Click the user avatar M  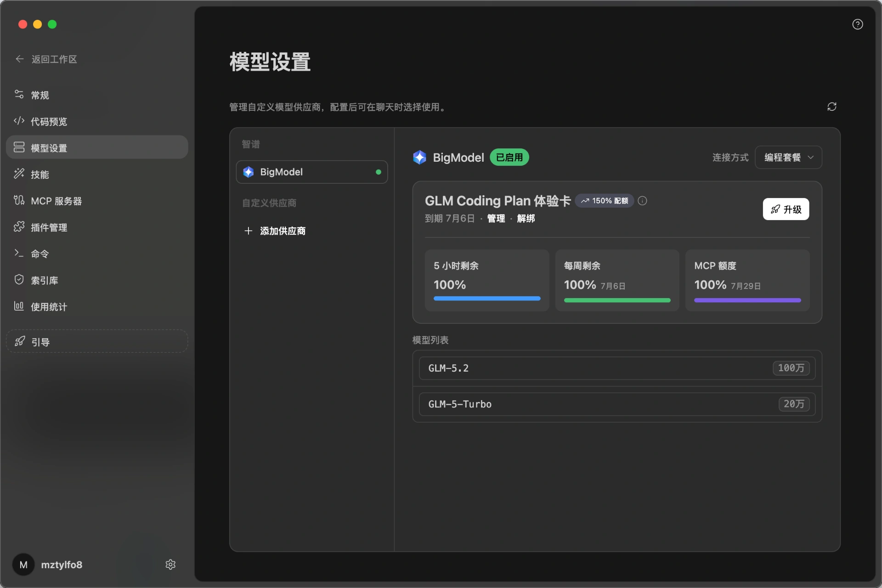(x=23, y=565)
